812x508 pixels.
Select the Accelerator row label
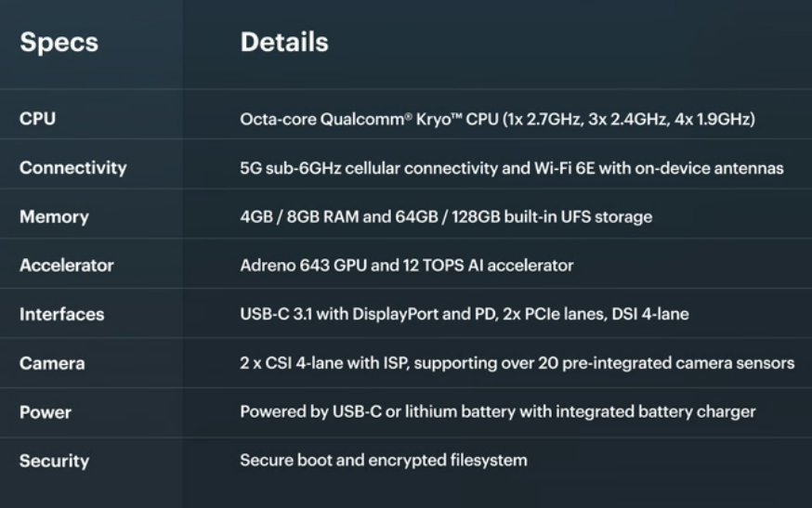click(x=66, y=265)
